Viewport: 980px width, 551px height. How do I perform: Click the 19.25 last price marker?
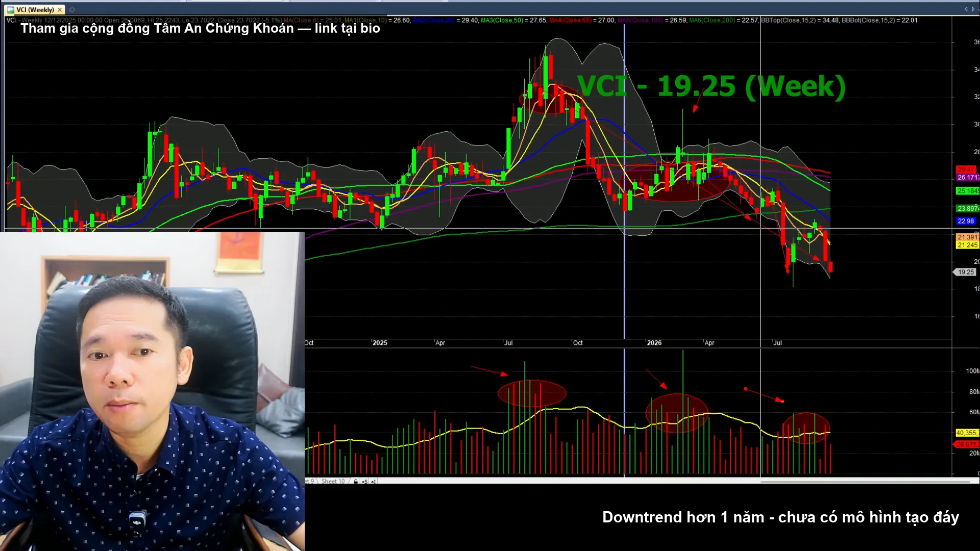click(x=965, y=272)
